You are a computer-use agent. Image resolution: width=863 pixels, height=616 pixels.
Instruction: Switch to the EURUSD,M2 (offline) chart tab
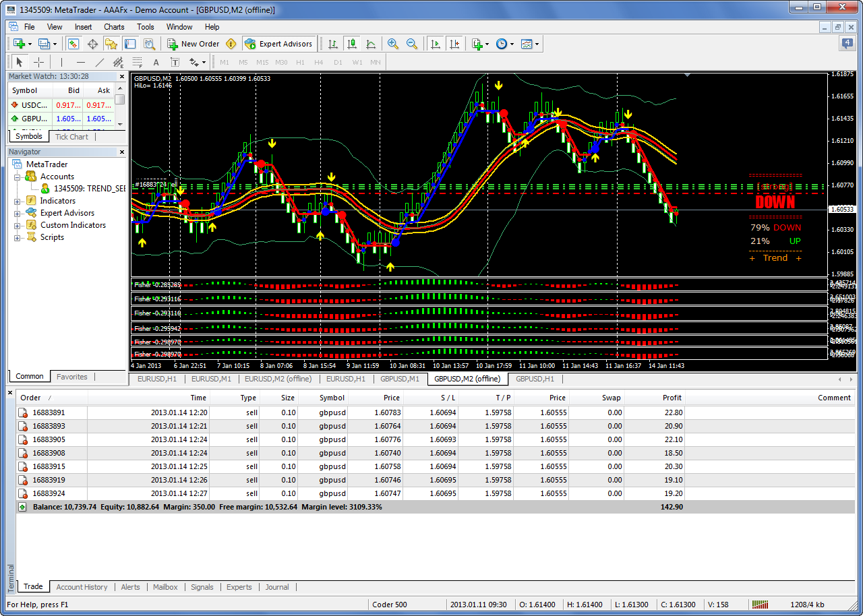278,379
